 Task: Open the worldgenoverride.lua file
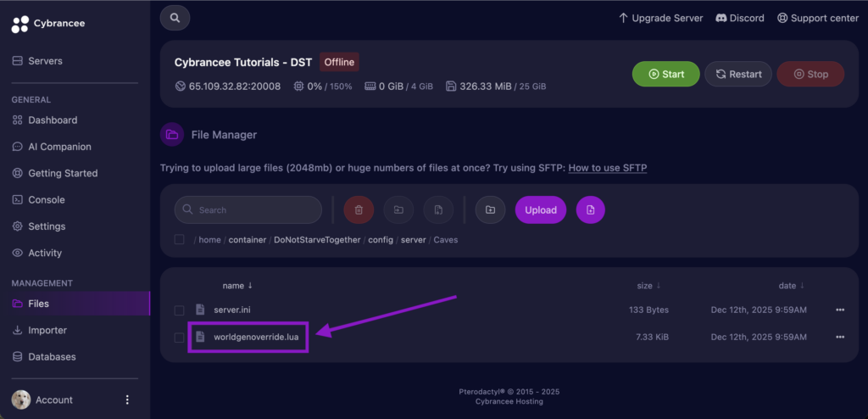pos(255,338)
